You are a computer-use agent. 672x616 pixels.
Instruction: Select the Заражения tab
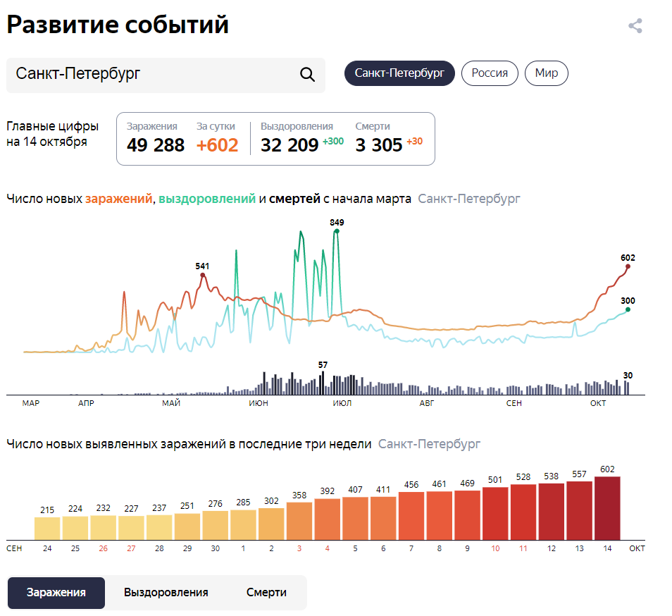55,593
